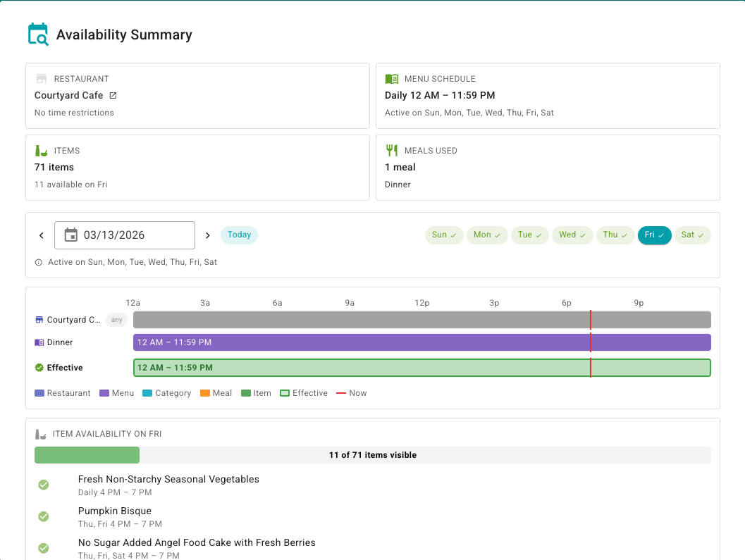Click the Meals Used fork and knife icon
The height and width of the screenshot is (560, 745).
pyautogui.click(x=392, y=151)
